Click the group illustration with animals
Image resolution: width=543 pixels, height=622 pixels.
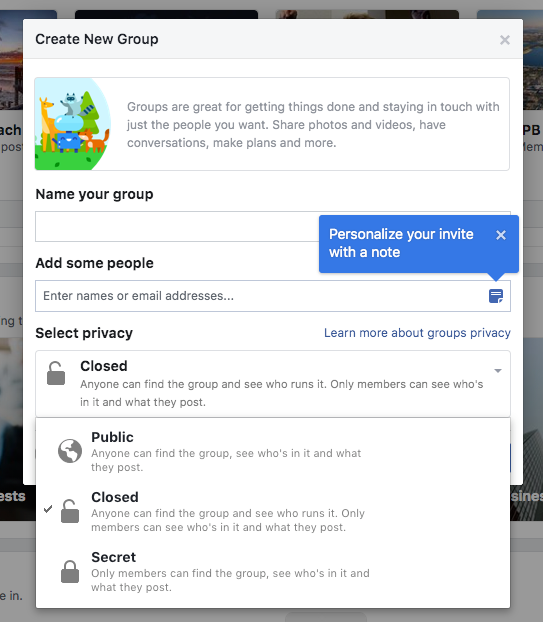click(x=73, y=124)
